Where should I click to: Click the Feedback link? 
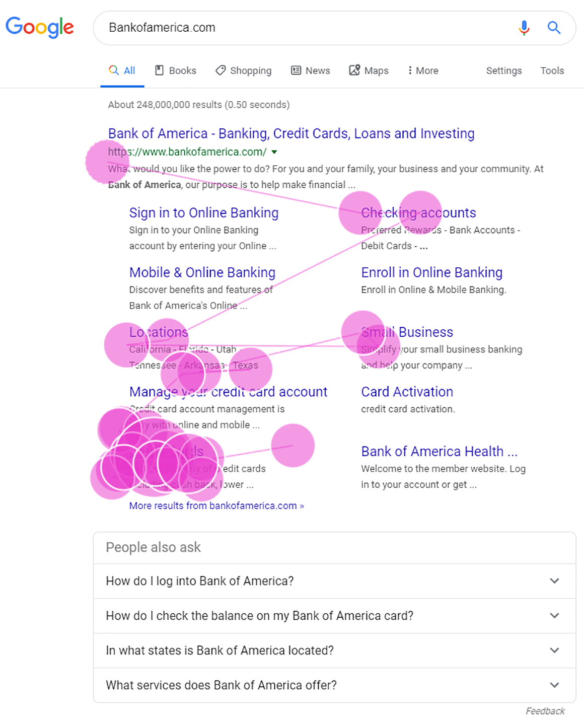pos(545,711)
